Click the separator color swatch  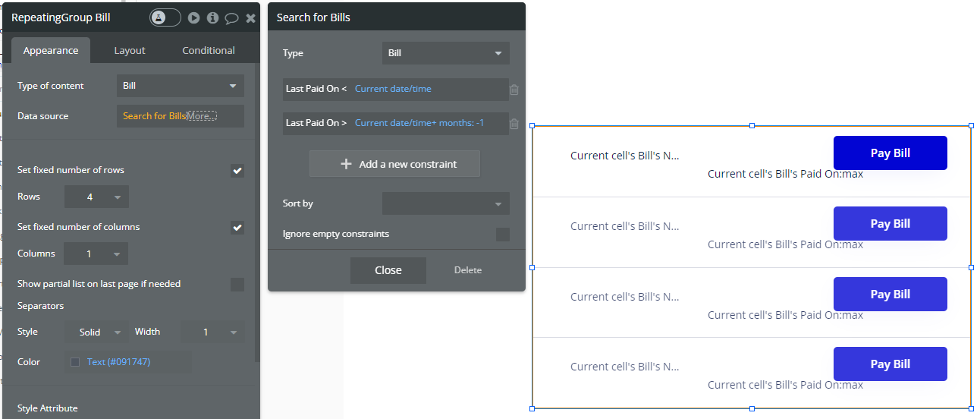75,362
